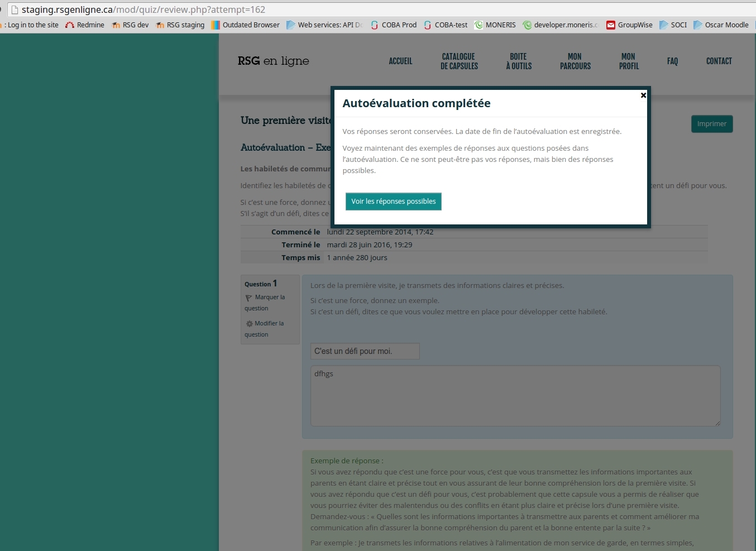Open the GroupWise bookmark
756x551 pixels.
pyautogui.click(x=629, y=25)
